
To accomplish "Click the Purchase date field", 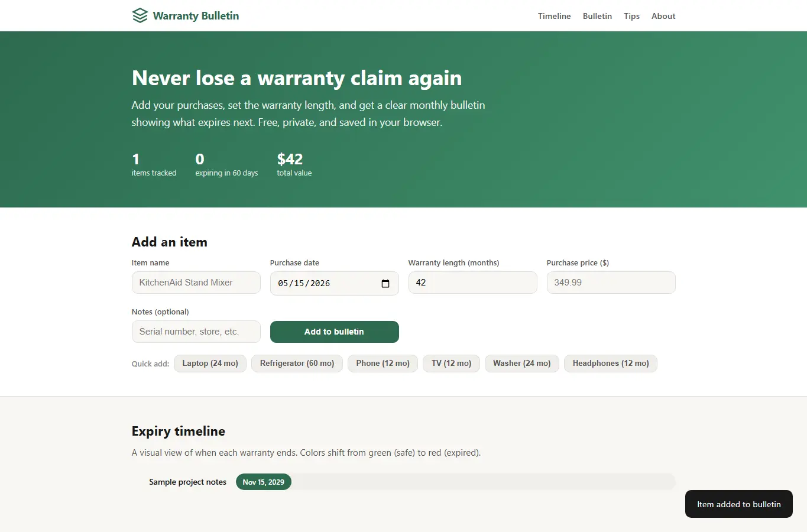I will 334,283.
